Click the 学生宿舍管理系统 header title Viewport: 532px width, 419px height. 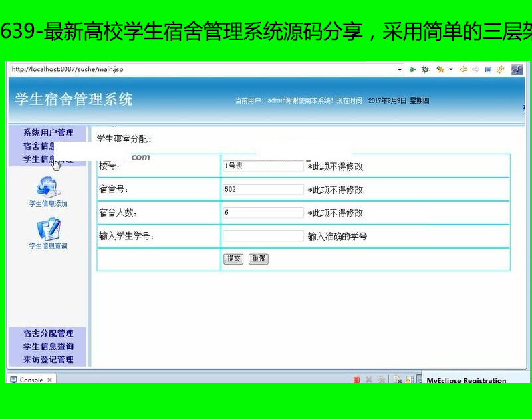(74, 99)
